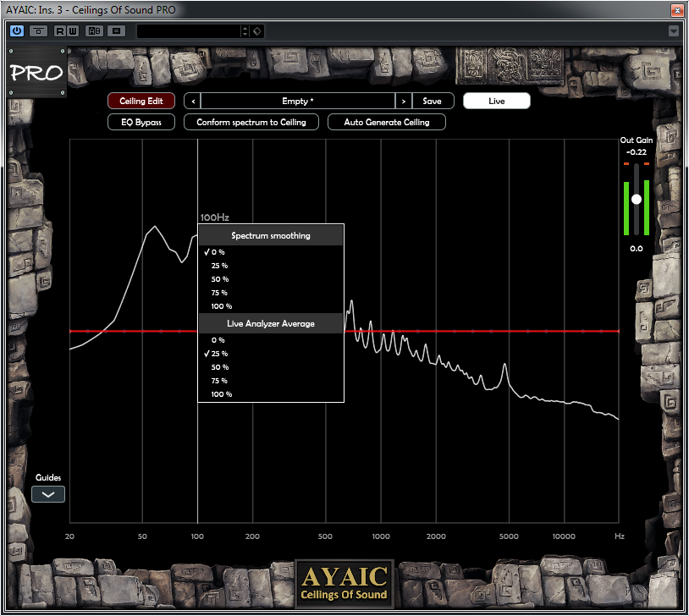Click the 5000 Hz spectrum peak

click(x=504, y=366)
